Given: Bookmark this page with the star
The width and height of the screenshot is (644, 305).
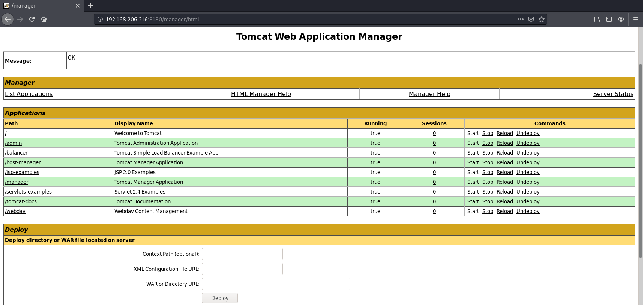Looking at the screenshot, I should [x=542, y=19].
